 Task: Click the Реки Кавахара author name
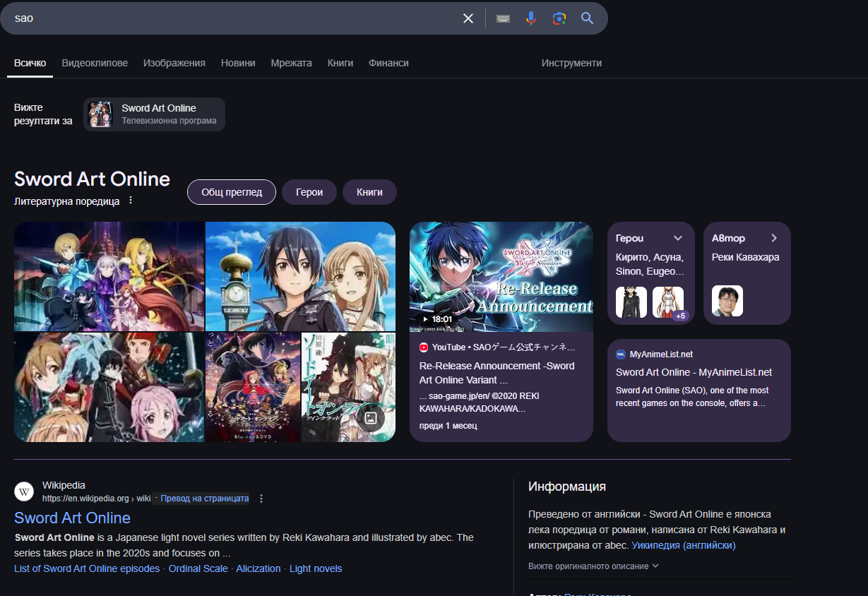point(746,257)
